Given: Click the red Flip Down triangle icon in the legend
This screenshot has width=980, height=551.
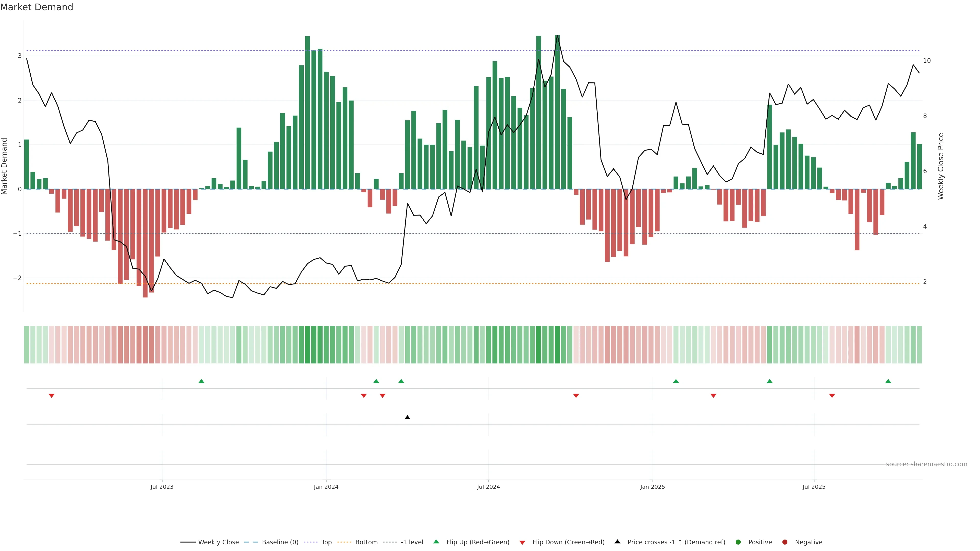Looking at the screenshot, I should [x=522, y=542].
